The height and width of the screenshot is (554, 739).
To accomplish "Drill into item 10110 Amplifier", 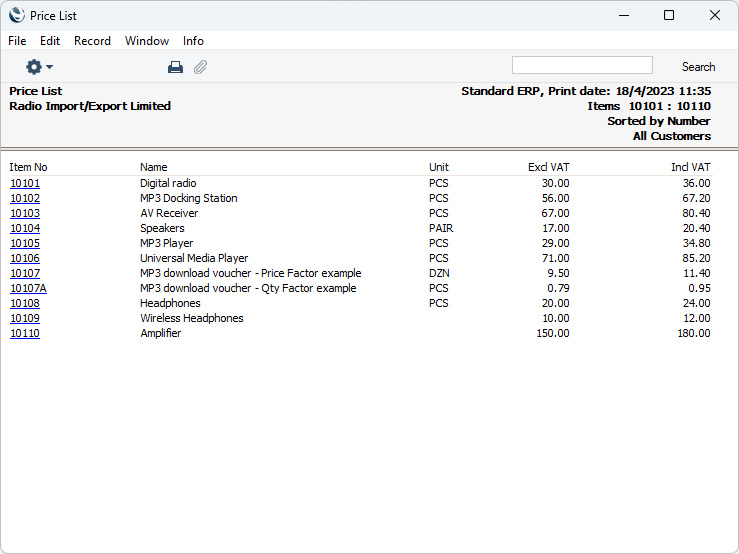I will point(25,334).
